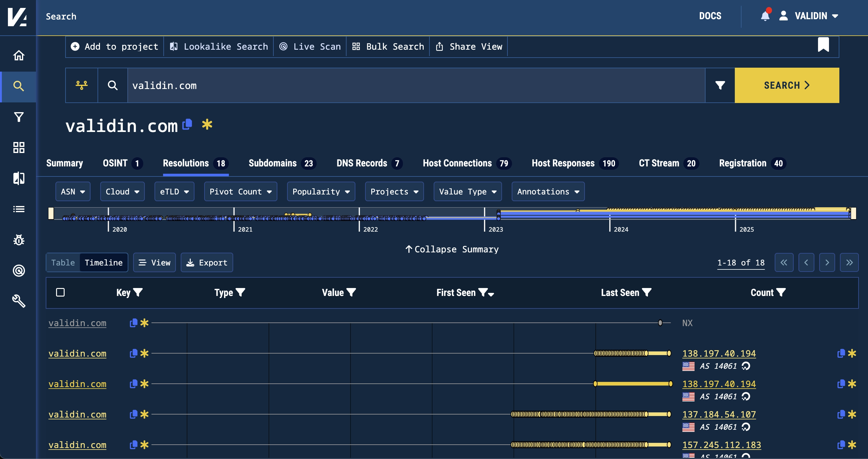
Task: Select the Home icon in the sidebar
Action: point(19,55)
